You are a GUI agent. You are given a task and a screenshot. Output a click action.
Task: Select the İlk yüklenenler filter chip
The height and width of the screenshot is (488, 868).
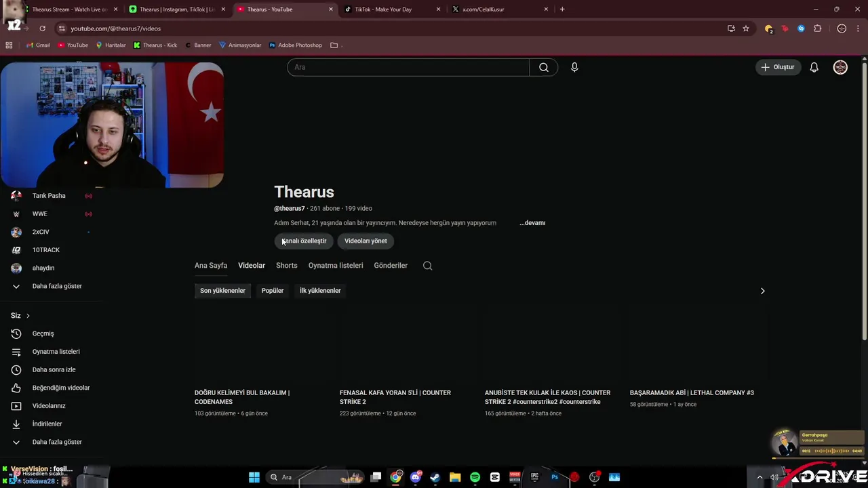tap(320, 291)
